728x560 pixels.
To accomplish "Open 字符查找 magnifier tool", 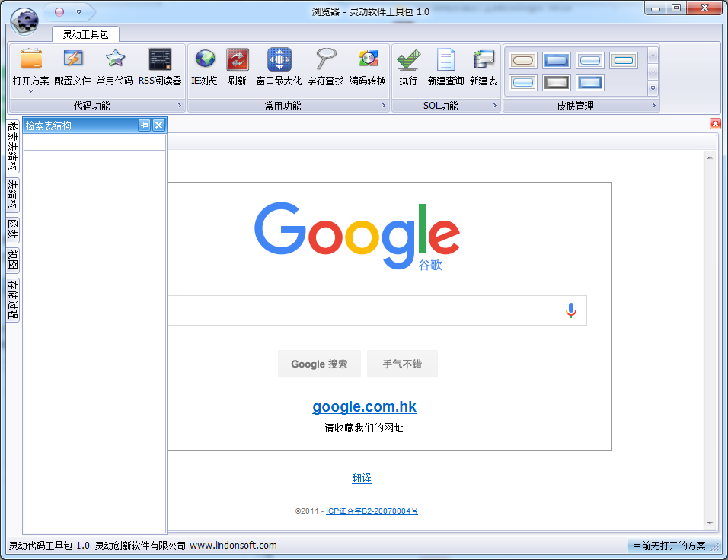I will click(x=325, y=59).
